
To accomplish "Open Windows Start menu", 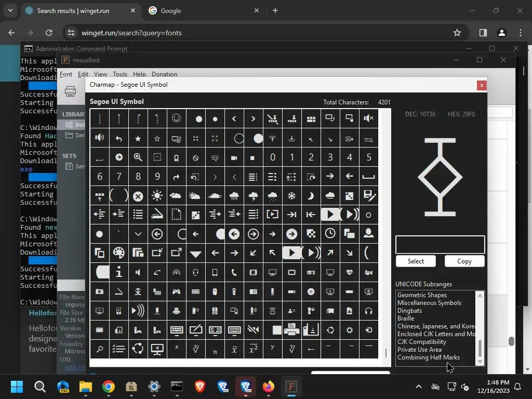I will 17,387.
